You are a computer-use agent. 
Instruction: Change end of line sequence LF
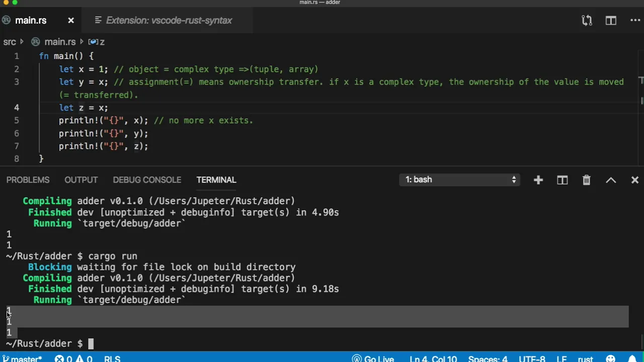click(561, 358)
